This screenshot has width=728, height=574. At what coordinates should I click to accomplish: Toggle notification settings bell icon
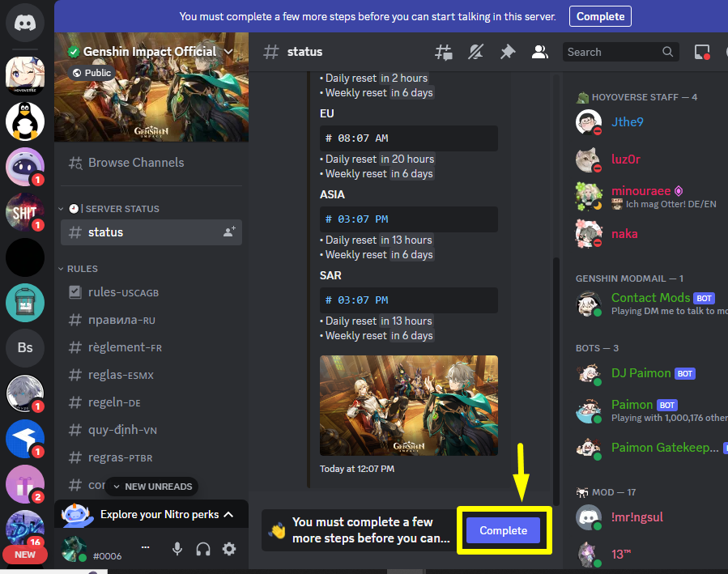(475, 52)
